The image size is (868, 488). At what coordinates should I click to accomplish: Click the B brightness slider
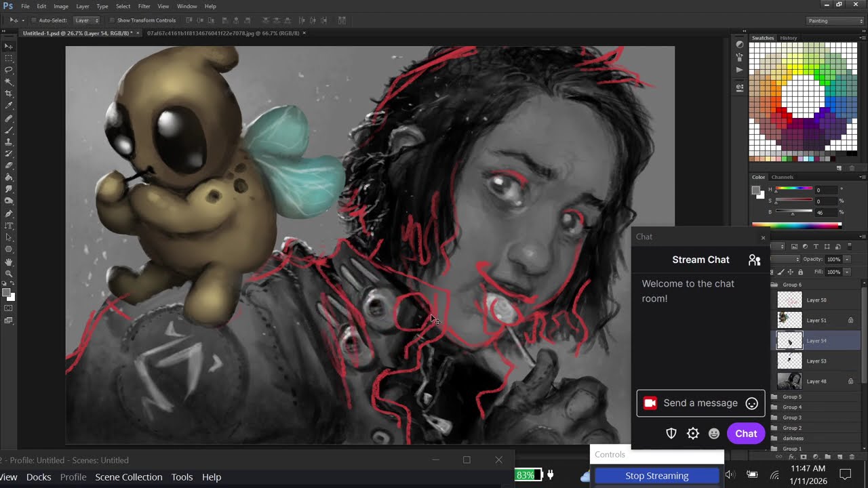(793, 211)
